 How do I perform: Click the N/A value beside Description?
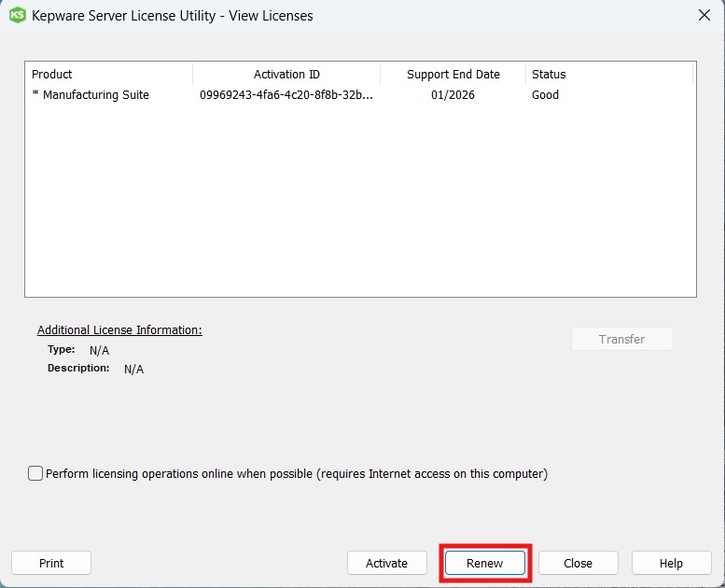pyautogui.click(x=133, y=369)
